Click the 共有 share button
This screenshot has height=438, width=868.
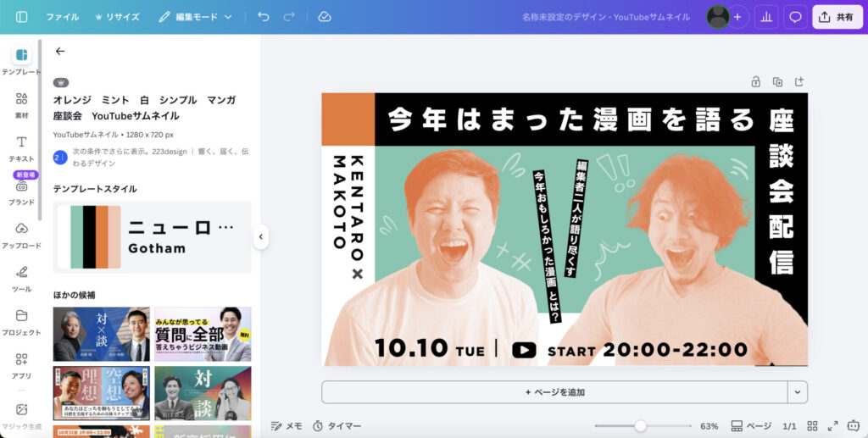[837, 17]
